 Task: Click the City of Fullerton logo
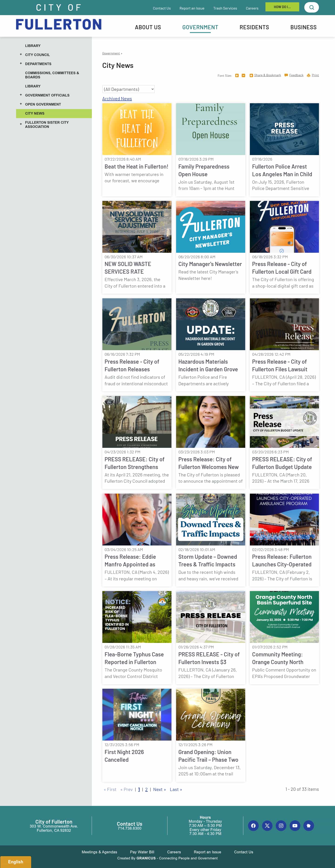[x=59, y=17]
